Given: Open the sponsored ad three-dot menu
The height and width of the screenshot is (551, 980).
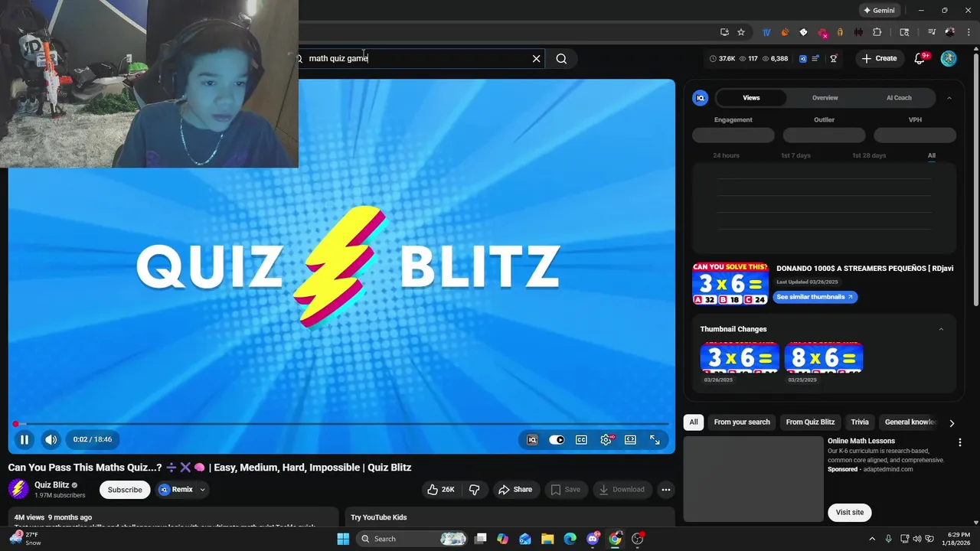Looking at the screenshot, I should point(959,442).
